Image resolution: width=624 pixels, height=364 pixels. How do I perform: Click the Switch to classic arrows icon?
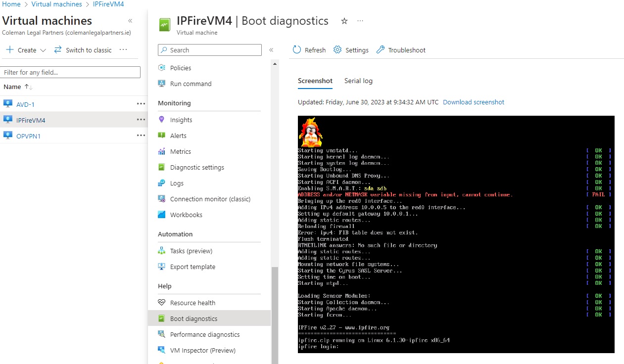(x=58, y=50)
